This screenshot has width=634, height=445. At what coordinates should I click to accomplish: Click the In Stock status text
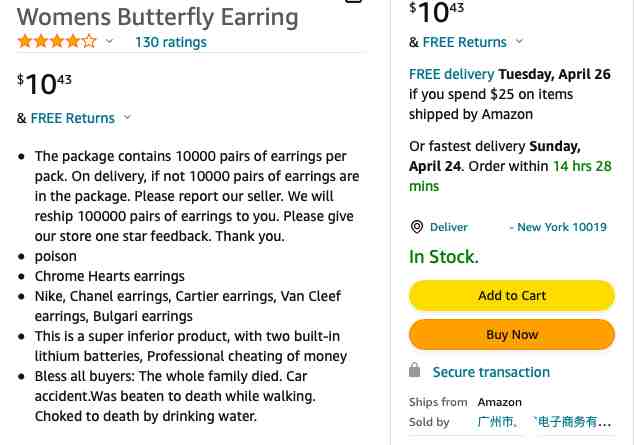coord(444,257)
